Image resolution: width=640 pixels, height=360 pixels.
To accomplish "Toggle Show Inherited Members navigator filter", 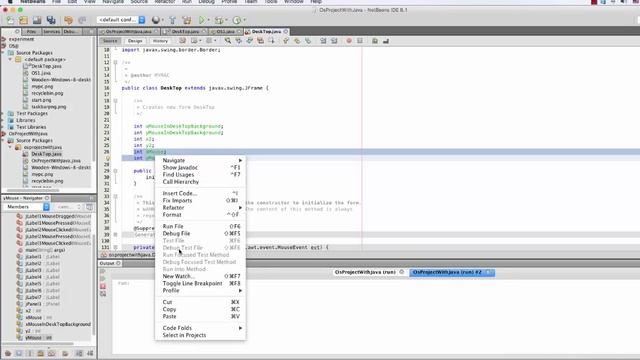I will coord(8,353).
